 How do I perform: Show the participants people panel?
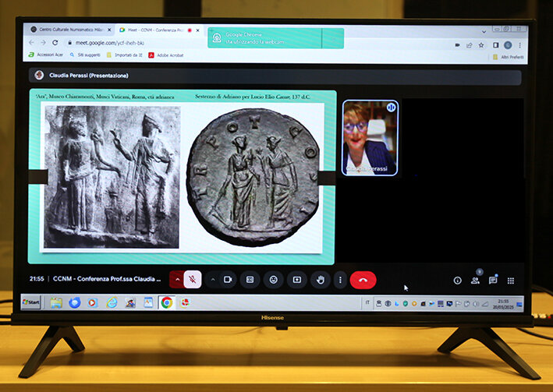[x=475, y=281]
